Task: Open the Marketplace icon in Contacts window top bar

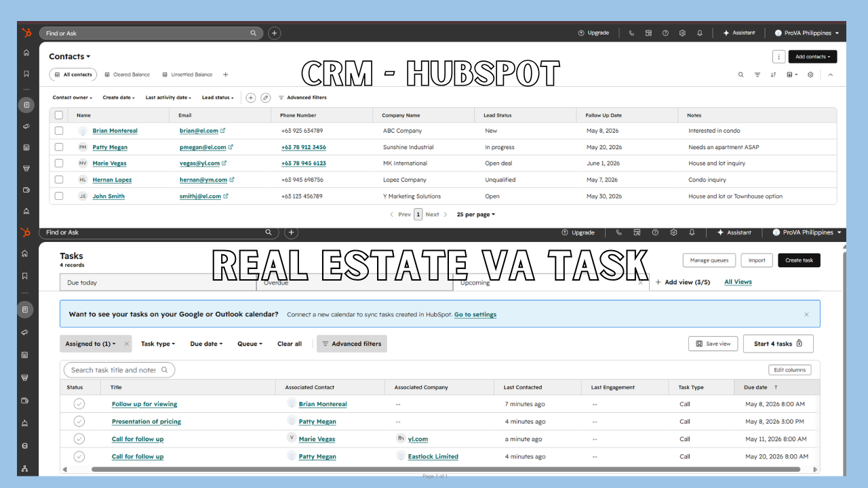Action: (x=648, y=33)
